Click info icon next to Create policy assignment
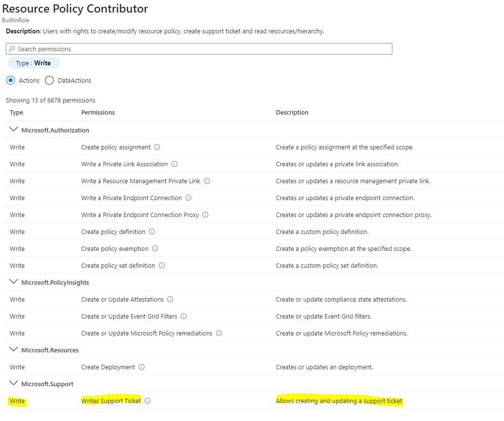Image resolution: width=504 pixels, height=421 pixels. click(157, 147)
